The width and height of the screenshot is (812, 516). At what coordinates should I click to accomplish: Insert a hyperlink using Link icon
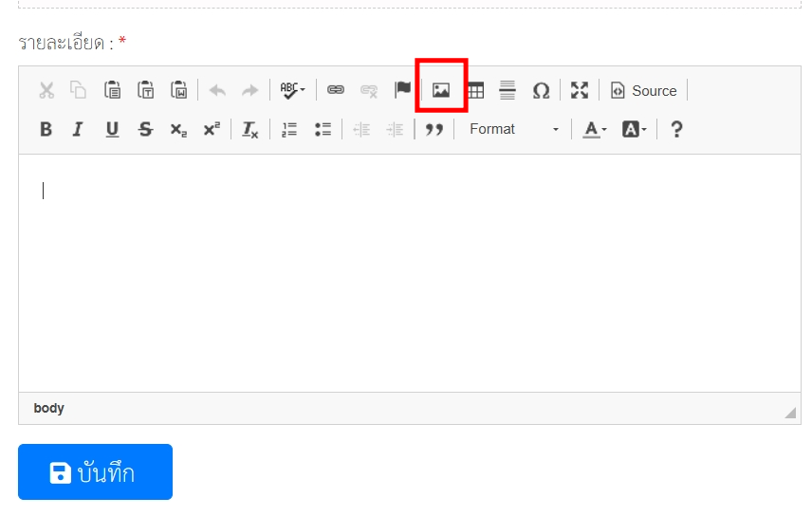click(x=336, y=90)
